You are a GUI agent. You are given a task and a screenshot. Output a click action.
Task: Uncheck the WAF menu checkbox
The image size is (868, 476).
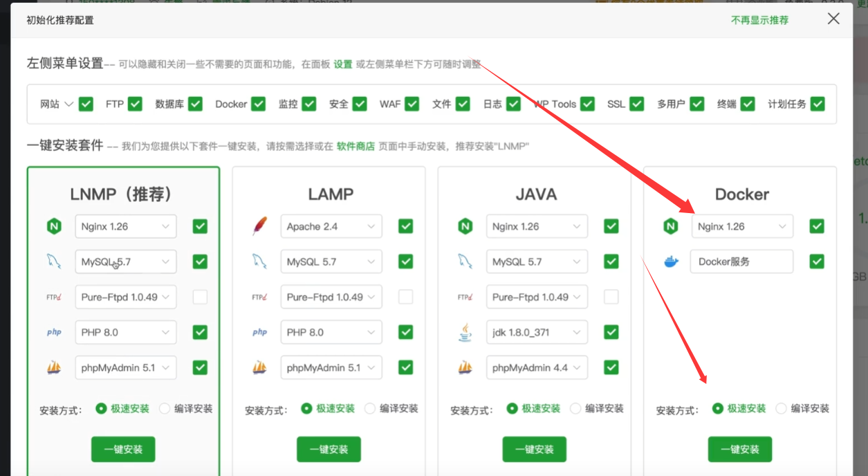click(412, 104)
